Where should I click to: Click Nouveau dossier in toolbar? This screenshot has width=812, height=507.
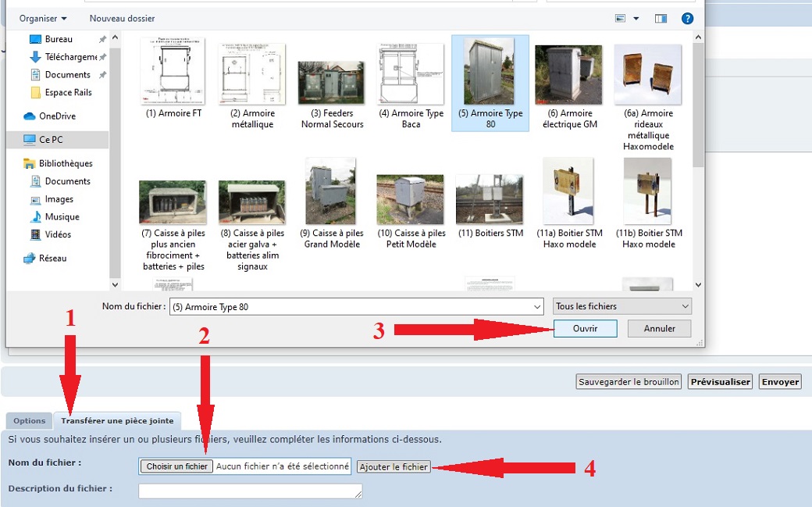(x=122, y=18)
